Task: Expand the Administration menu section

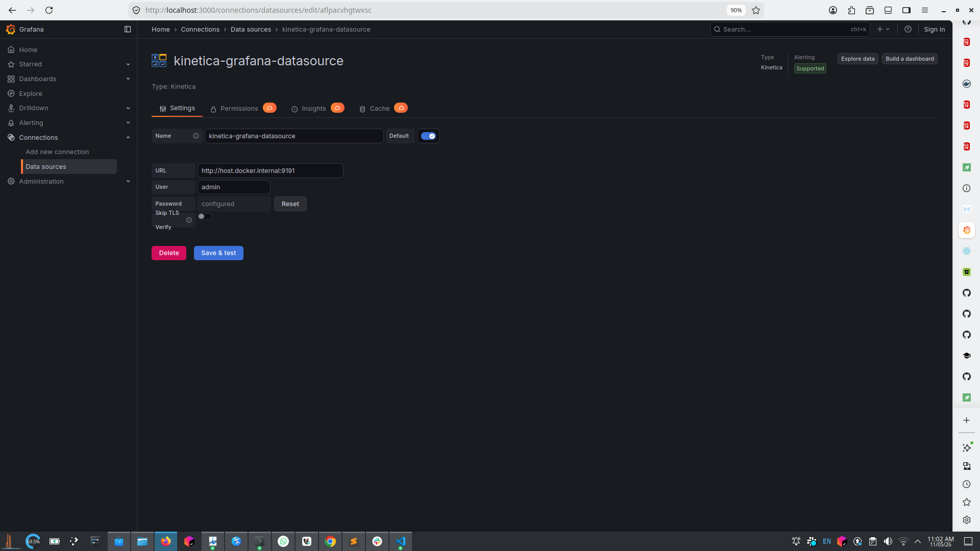Action: [128, 182]
